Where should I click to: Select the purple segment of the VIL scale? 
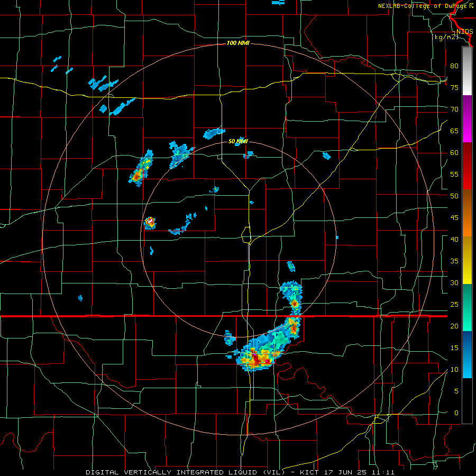click(467, 118)
